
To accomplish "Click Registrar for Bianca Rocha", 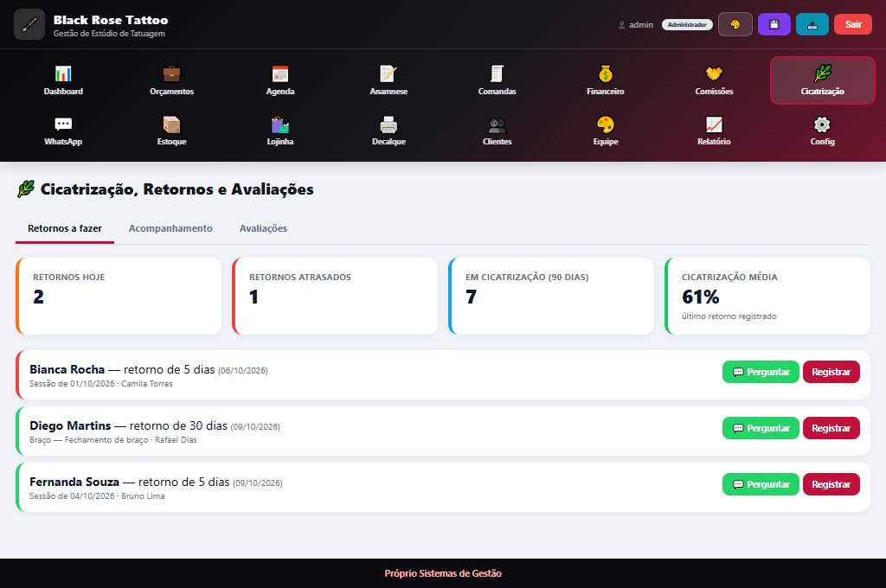I will pyautogui.click(x=831, y=372).
